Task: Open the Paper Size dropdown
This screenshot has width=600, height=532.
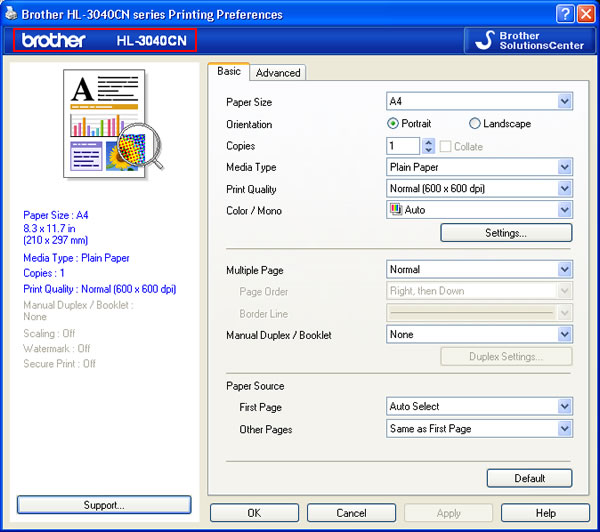Action: point(479,101)
